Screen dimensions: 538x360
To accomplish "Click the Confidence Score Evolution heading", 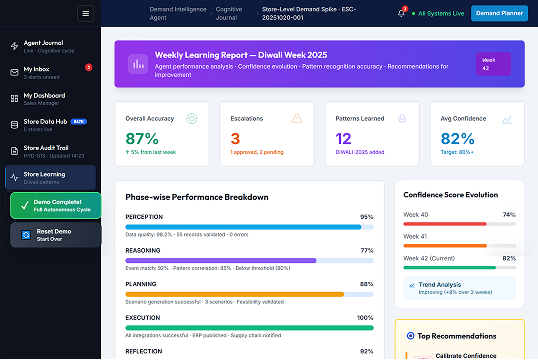I will (x=451, y=195).
